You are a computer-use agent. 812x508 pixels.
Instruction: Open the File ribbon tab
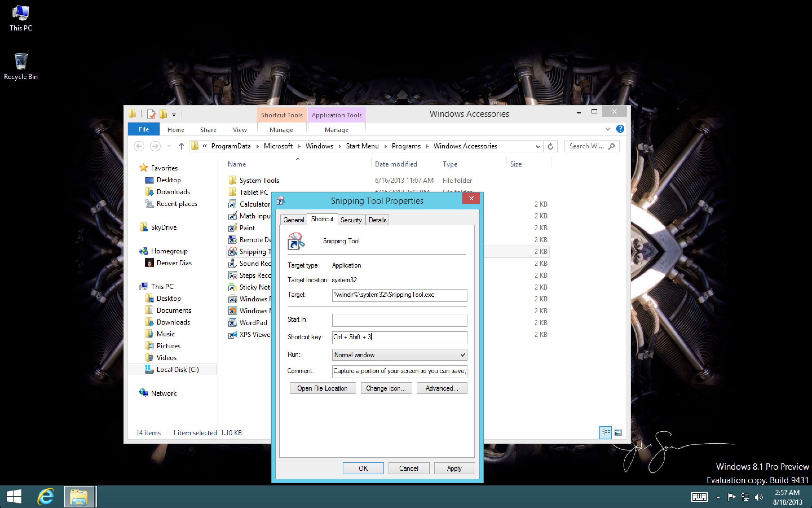point(144,129)
